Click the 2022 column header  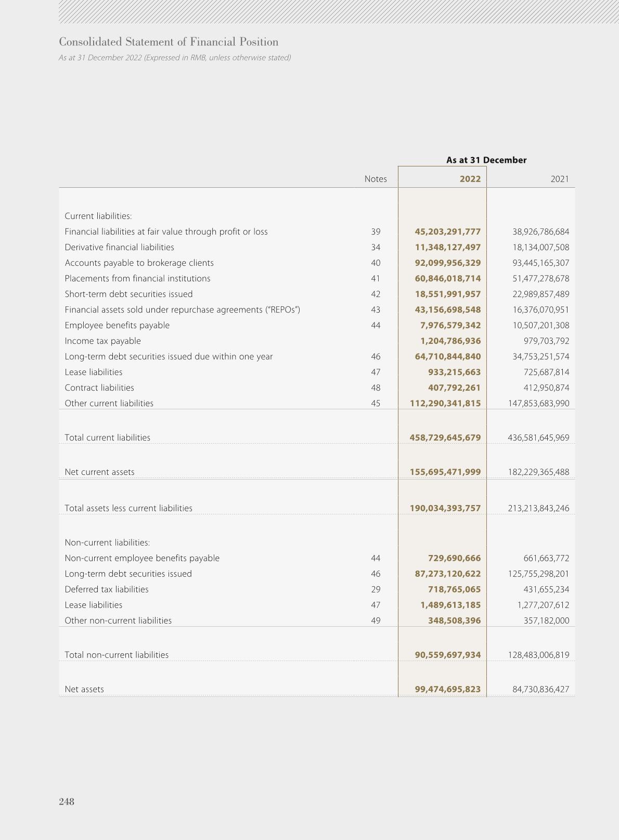click(470, 179)
